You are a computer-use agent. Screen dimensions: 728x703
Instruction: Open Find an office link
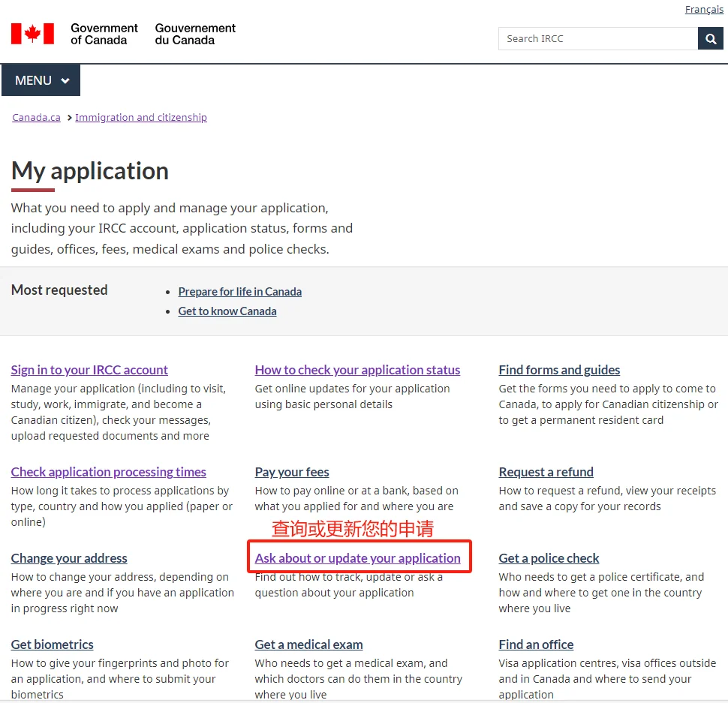coord(536,644)
